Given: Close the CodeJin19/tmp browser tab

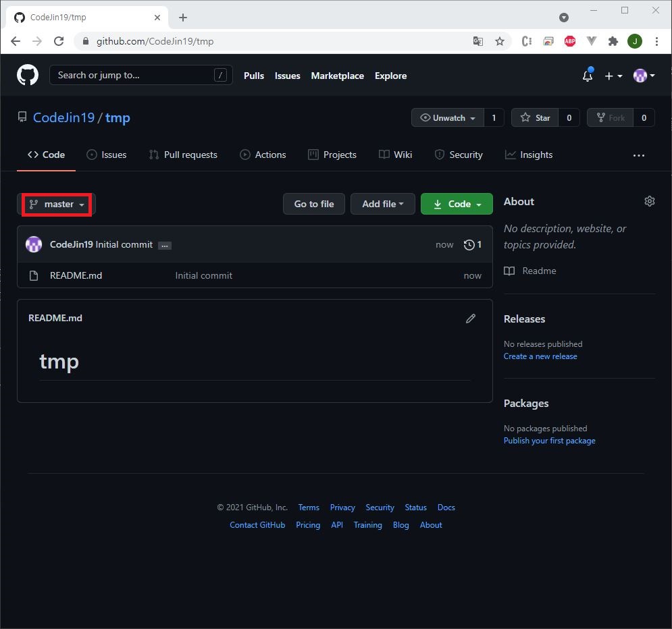Looking at the screenshot, I should pyautogui.click(x=157, y=18).
